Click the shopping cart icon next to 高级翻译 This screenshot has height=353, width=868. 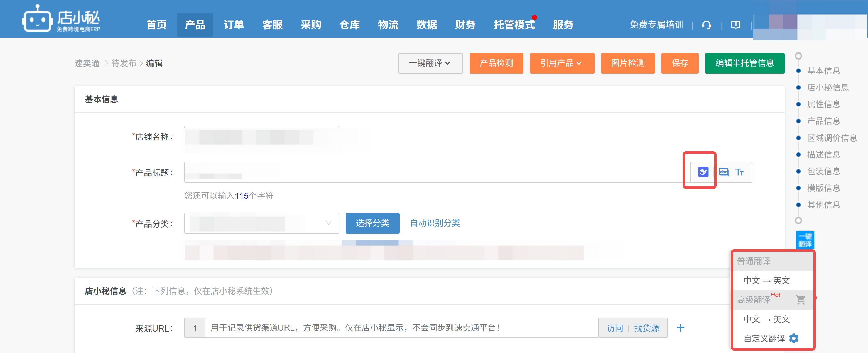click(x=801, y=299)
